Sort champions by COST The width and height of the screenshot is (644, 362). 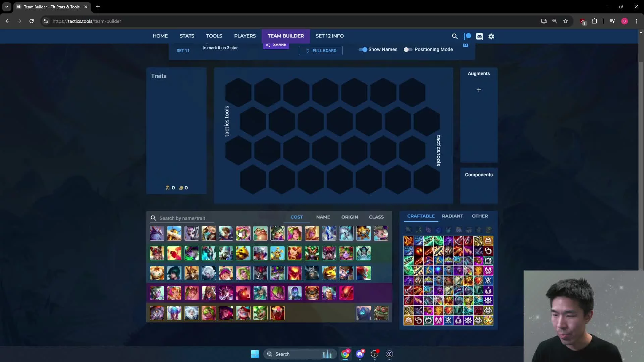coord(297,217)
